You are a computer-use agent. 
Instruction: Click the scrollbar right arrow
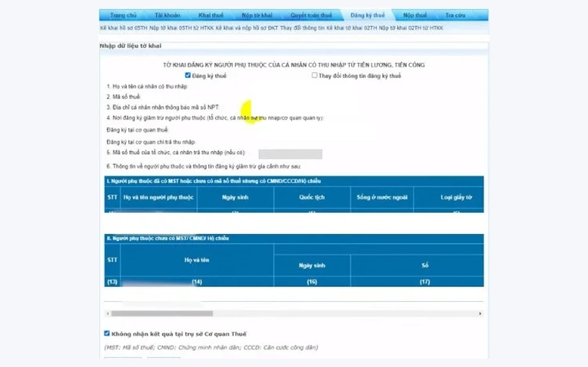480,313
